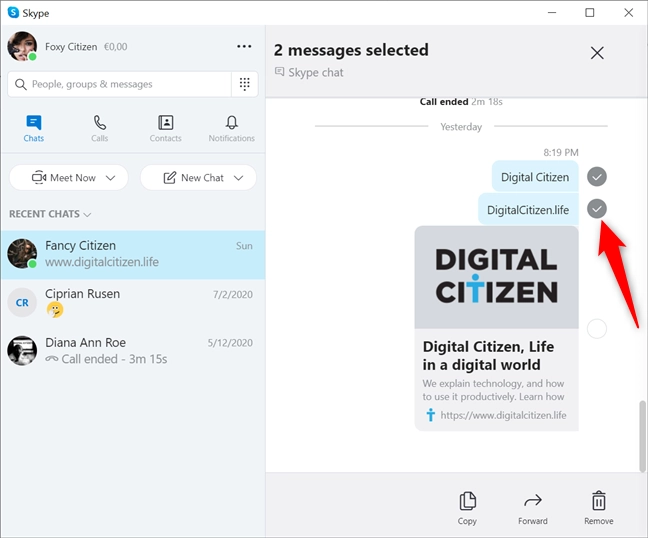Open the Ciprian Rusen conversation
Screen dimensions: 648x538
(x=133, y=303)
